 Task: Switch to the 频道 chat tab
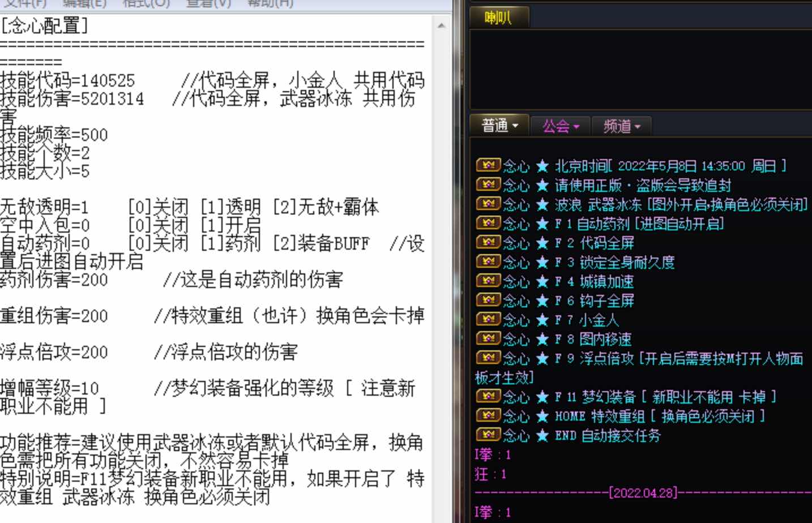tap(621, 126)
